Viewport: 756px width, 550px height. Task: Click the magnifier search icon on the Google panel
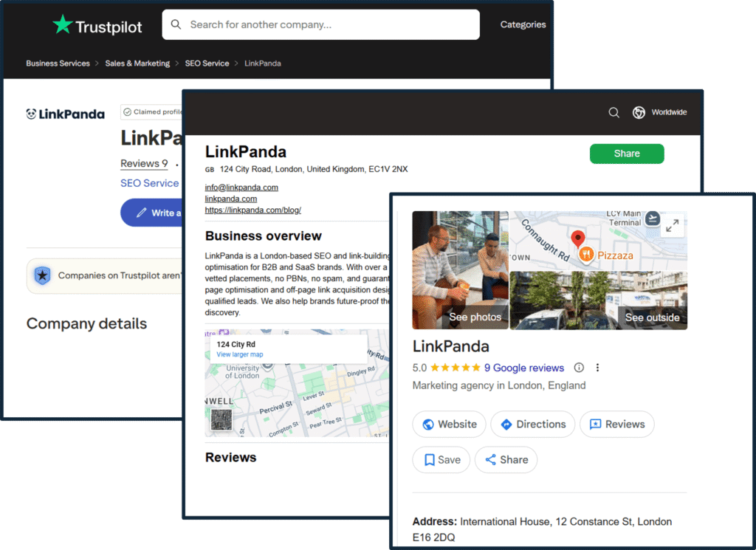(614, 112)
